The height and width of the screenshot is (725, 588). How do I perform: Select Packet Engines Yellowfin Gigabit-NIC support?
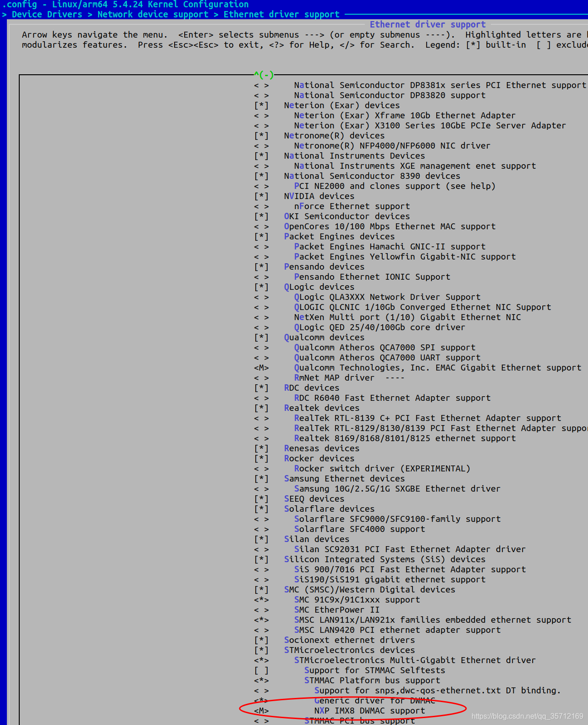tap(405, 257)
